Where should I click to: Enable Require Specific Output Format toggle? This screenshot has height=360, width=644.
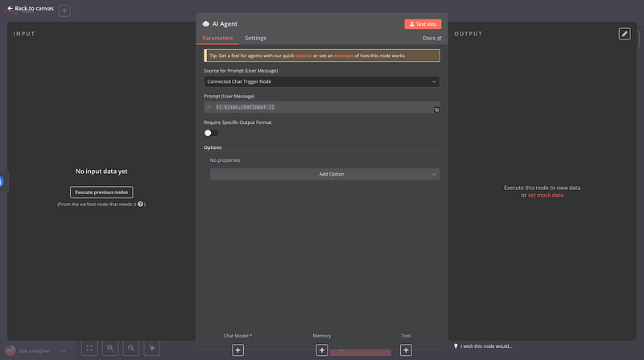click(x=211, y=133)
